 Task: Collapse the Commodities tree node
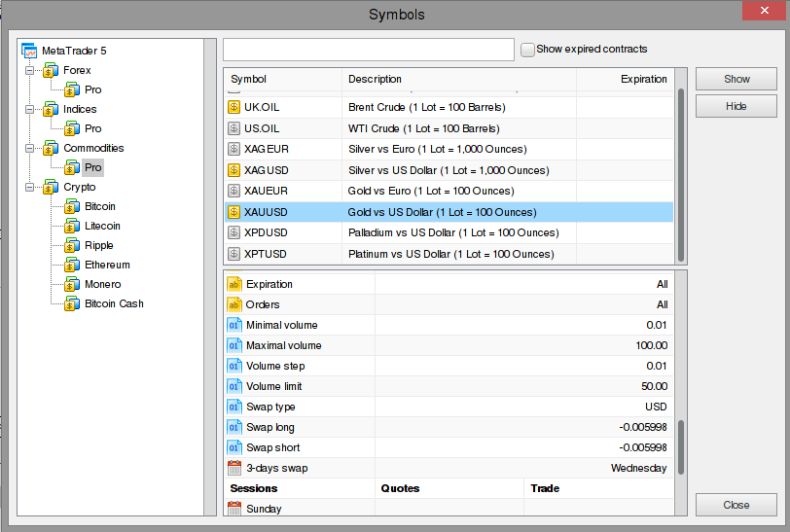coord(30,148)
